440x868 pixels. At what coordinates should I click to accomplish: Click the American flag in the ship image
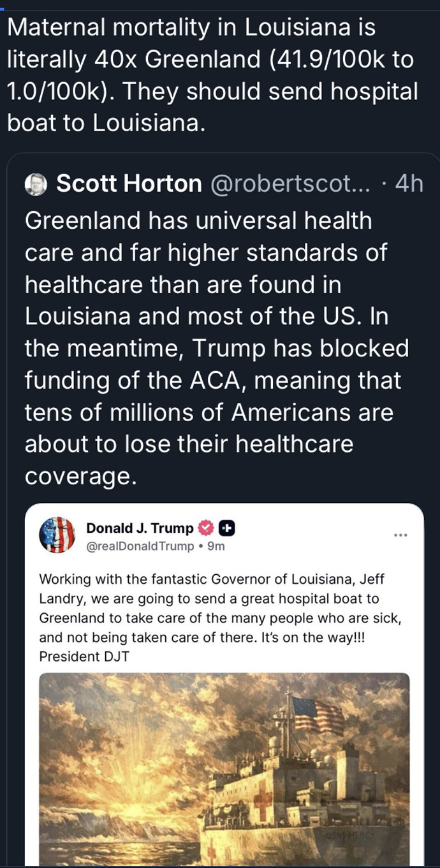(317, 713)
